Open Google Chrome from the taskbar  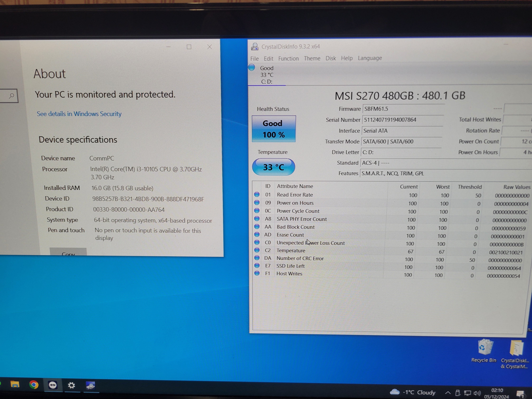point(34,385)
